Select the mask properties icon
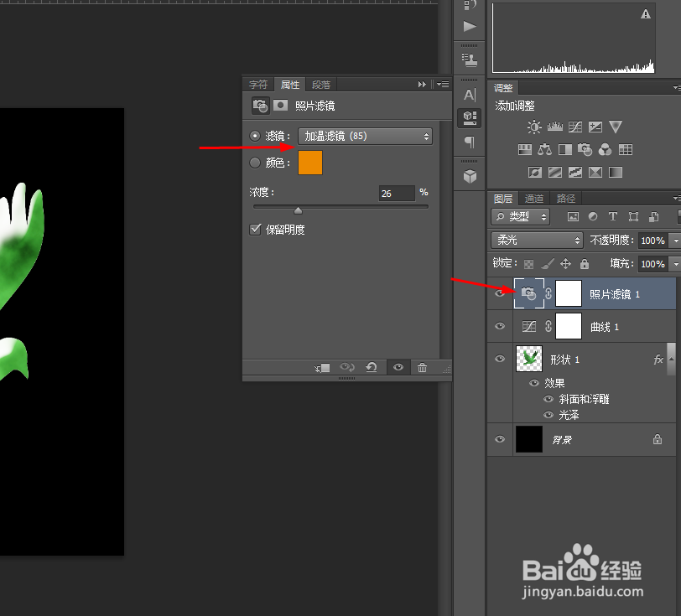The width and height of the screenshot is (681, 616). pos(281,106)
